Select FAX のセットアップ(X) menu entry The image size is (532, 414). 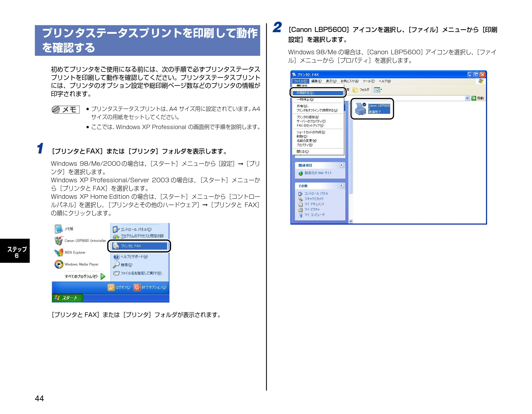coord(318,126)
